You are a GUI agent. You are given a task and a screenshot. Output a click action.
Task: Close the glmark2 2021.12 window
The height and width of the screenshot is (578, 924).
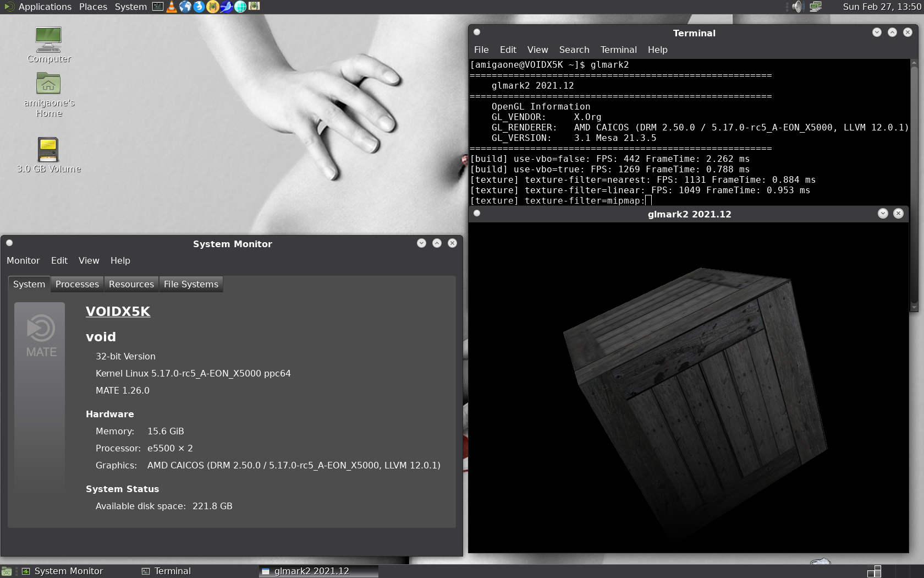pos(898,213)
